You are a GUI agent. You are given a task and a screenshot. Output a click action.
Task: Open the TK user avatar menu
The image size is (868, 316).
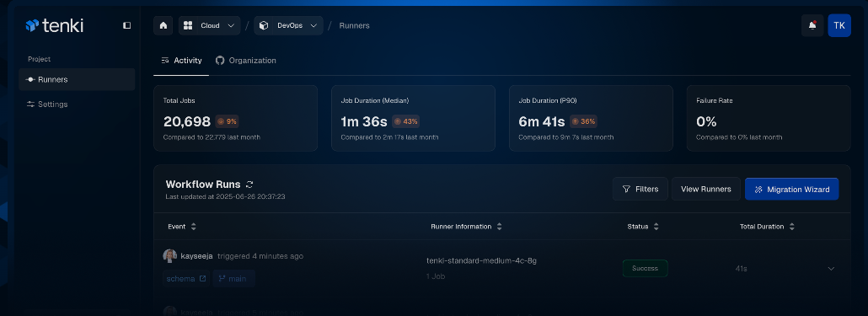[839, 25]
